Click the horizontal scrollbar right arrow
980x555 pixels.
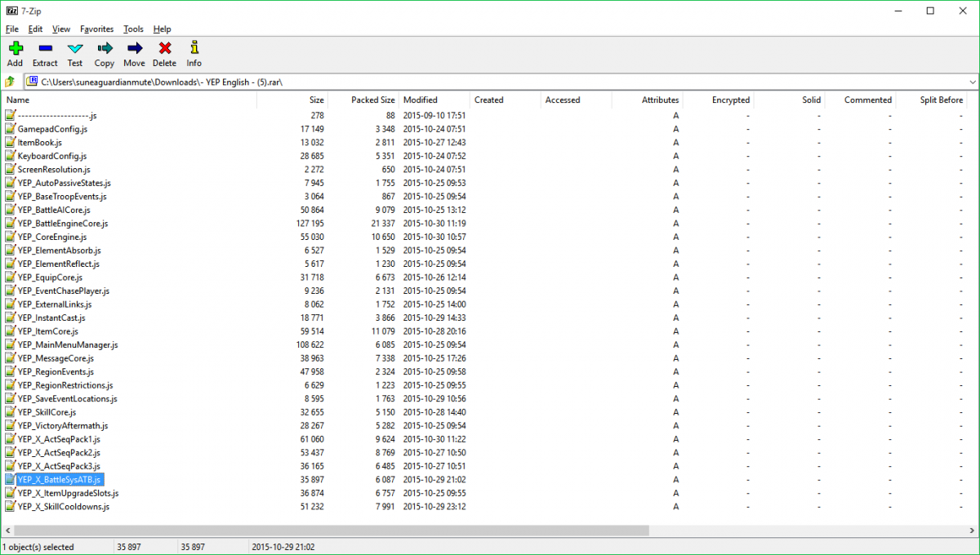(x=972, y=531)
